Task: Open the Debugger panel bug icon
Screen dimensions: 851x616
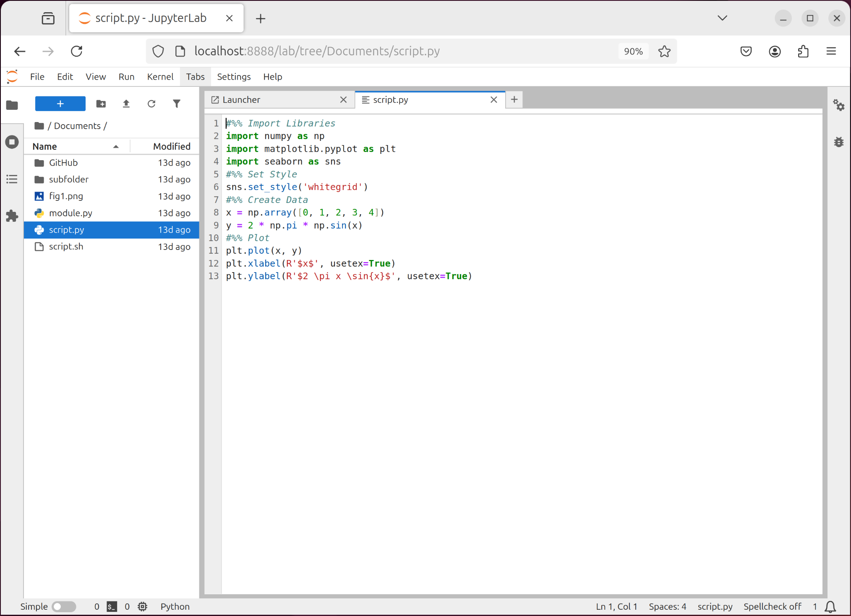Action: pyautogui.click(x=839, y=142)
